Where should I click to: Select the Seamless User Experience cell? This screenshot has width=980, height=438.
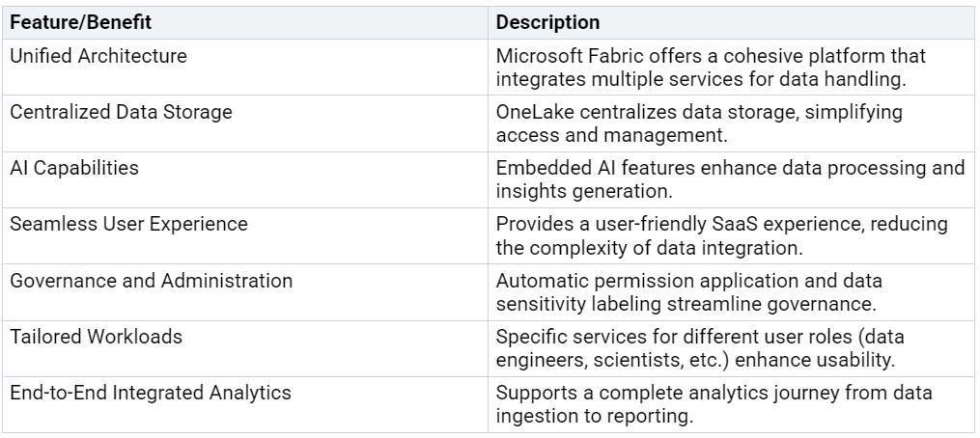pyautogui.click(x=245, y=236)
